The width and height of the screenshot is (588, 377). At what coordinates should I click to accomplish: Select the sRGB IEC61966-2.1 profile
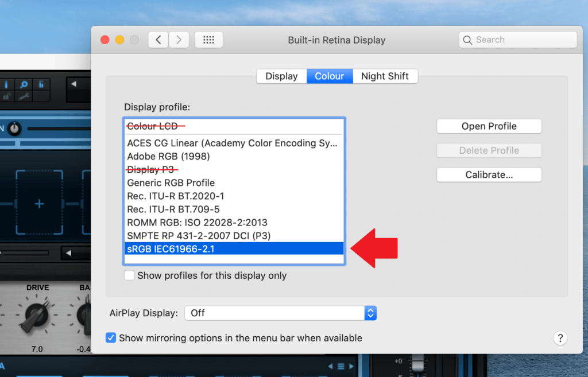click(x=234, y=249)
